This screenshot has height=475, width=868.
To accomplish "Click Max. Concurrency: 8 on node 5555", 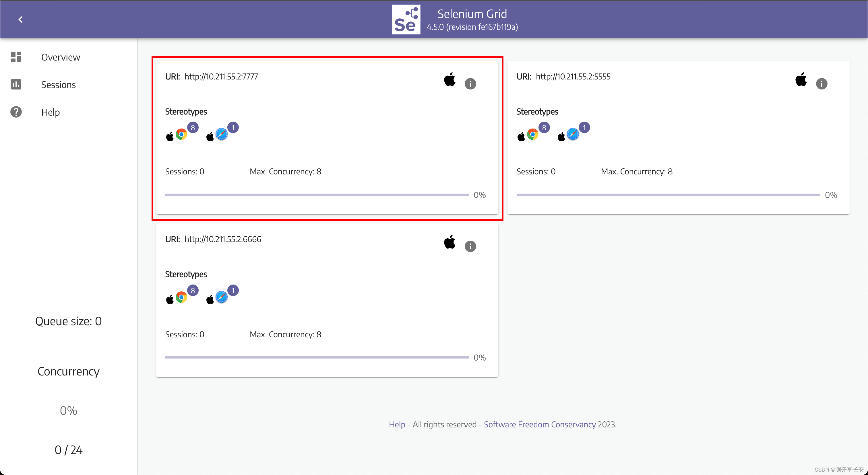I will 637,172.
